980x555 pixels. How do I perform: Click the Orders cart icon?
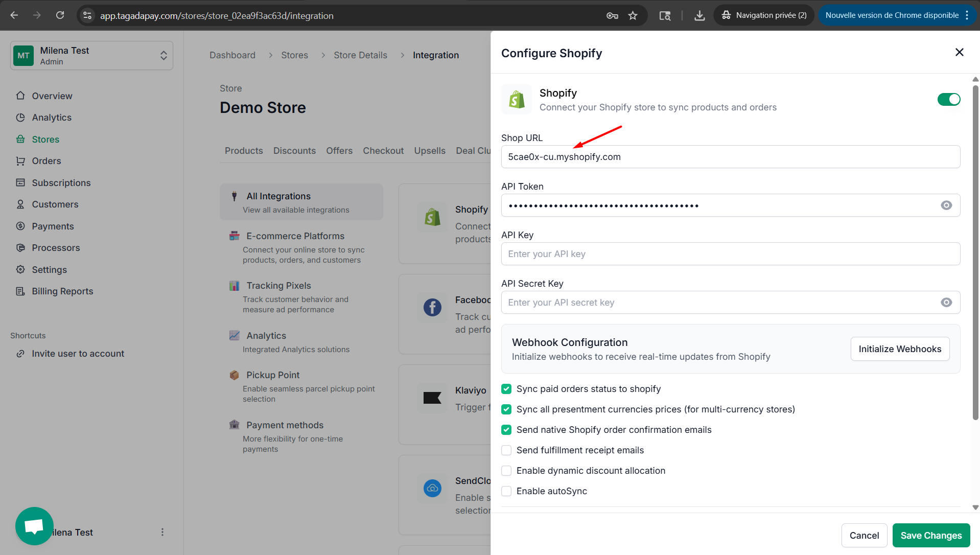click(20, 161)
